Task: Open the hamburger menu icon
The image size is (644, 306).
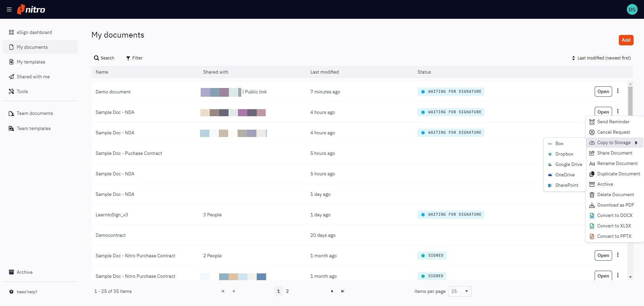Action: pos(9,9)
